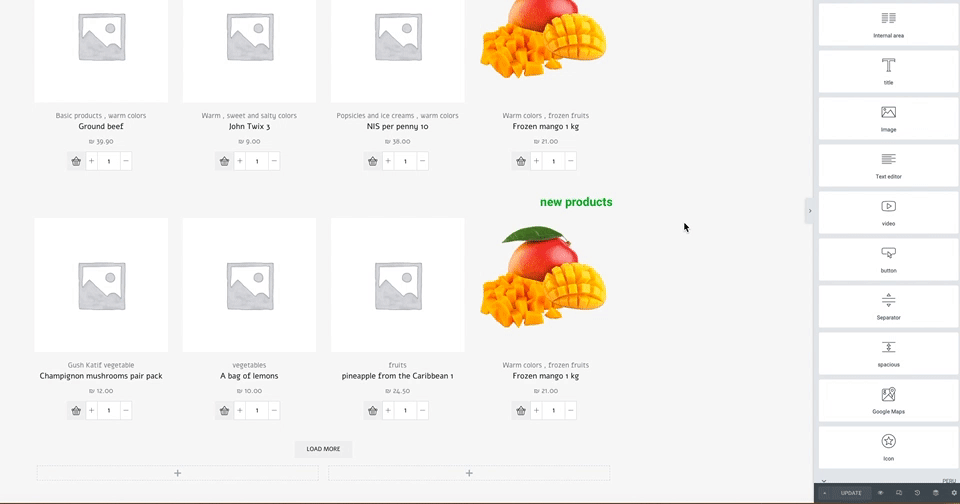Decrease quantity for A bag of lemons
Screen dimensions: 960x504
click(x=274, y=411)
